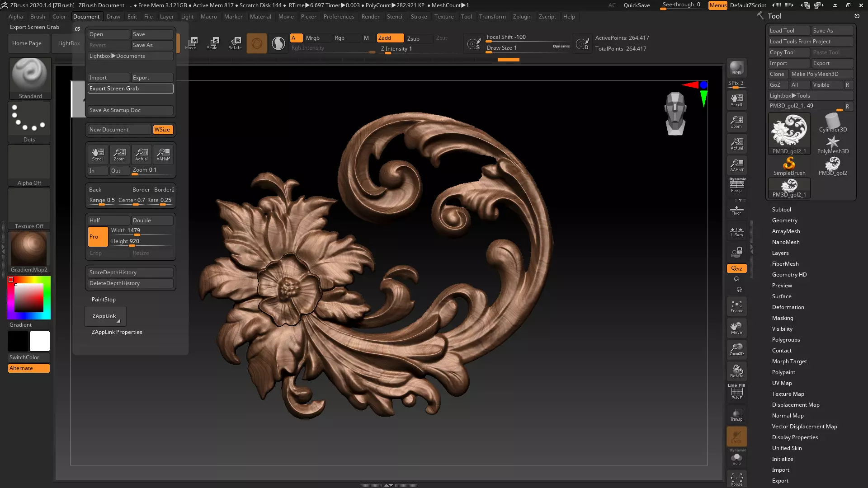
Task: Select the SimpleBrush tool thumbnail
Action: coord(789,166)
